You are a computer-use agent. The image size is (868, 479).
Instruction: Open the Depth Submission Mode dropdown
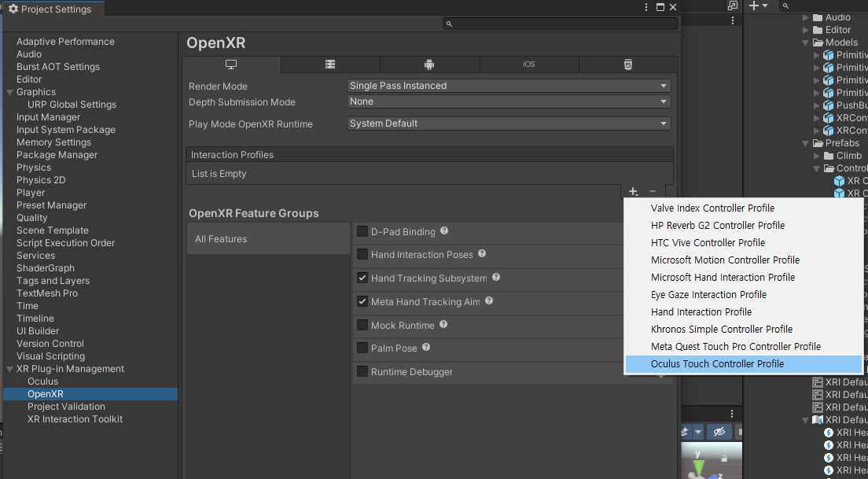tap(509, 102)
